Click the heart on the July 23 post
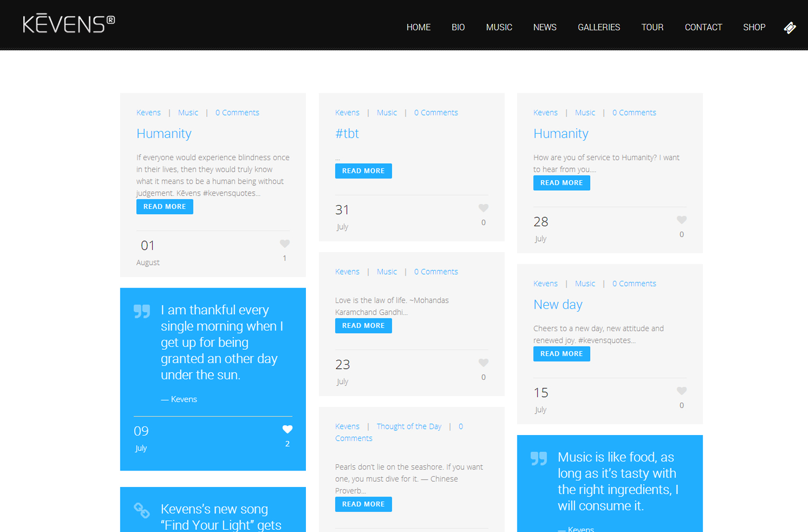Image resolution: width=808 pixels, height=532 pixels. point(483,363)
